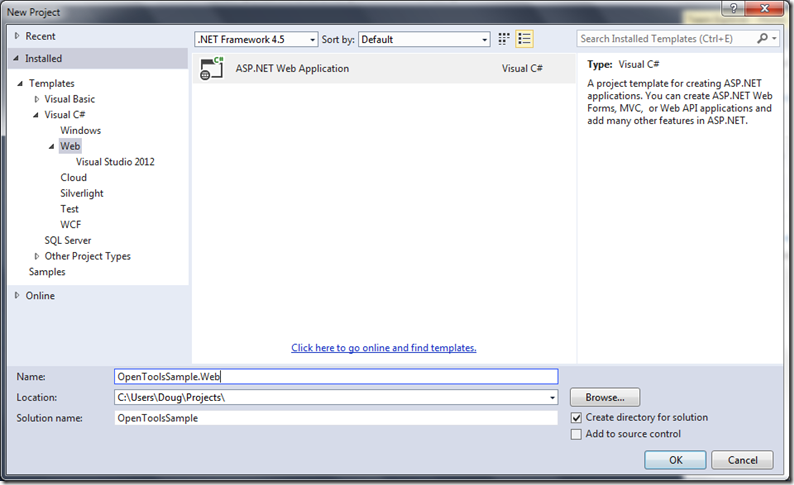Select the Cloud template category
The image size is (794, 485).
(x=73, y=178)
